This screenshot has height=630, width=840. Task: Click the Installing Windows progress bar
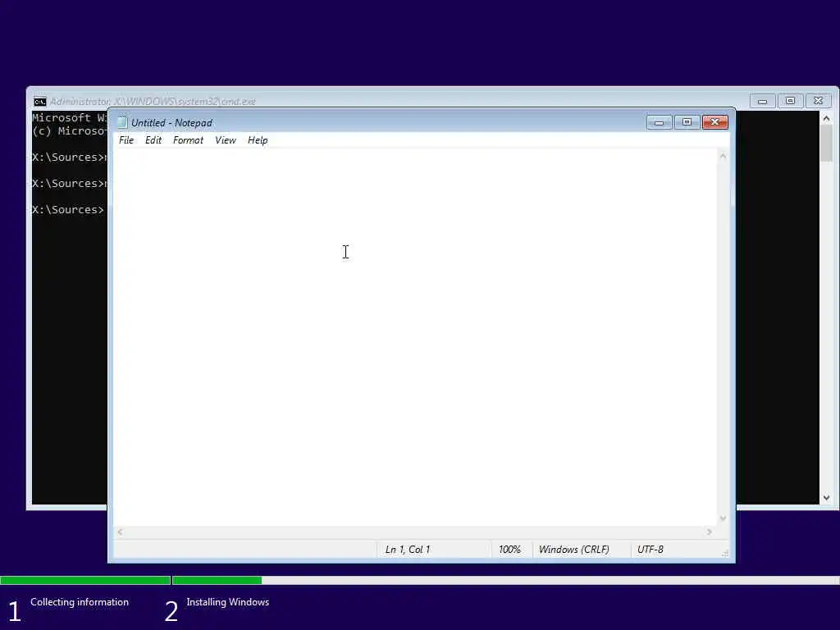[506, 580]
